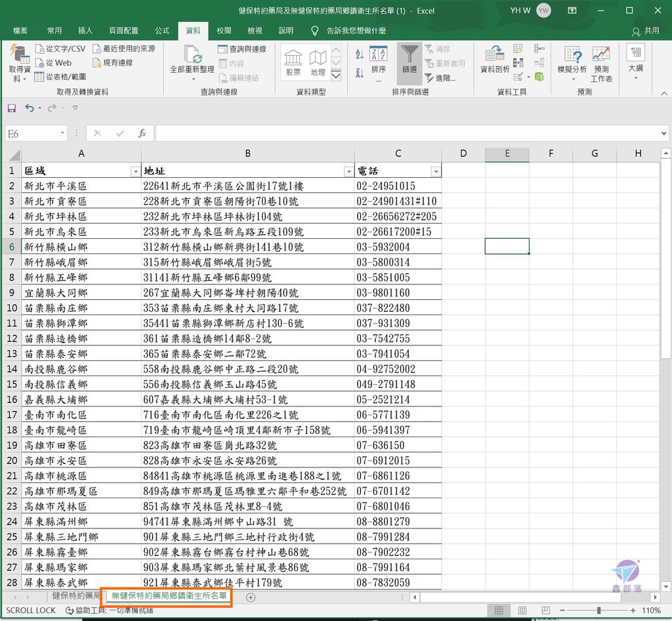Select the Geography (地理) data type
The image size is (672, 621).
(318, 62)
